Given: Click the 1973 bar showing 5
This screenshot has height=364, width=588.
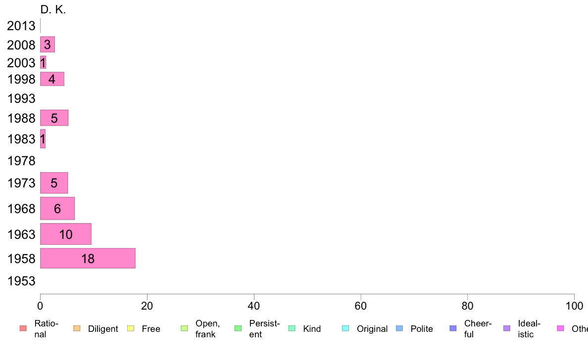Looking at the screenshot, I should pos(54,183).
